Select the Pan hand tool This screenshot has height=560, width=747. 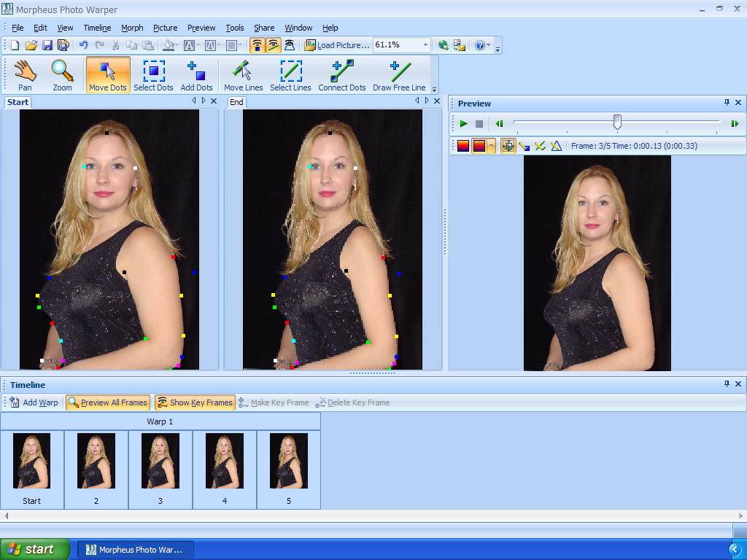25,75
